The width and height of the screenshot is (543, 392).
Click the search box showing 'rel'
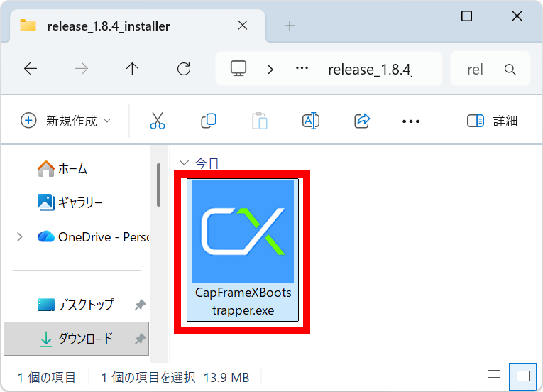pos(490,69)
